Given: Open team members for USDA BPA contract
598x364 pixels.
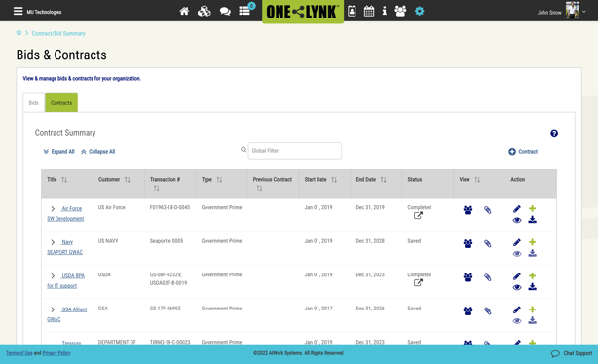Looking at the screenshot, I should [x=467, y=277].
